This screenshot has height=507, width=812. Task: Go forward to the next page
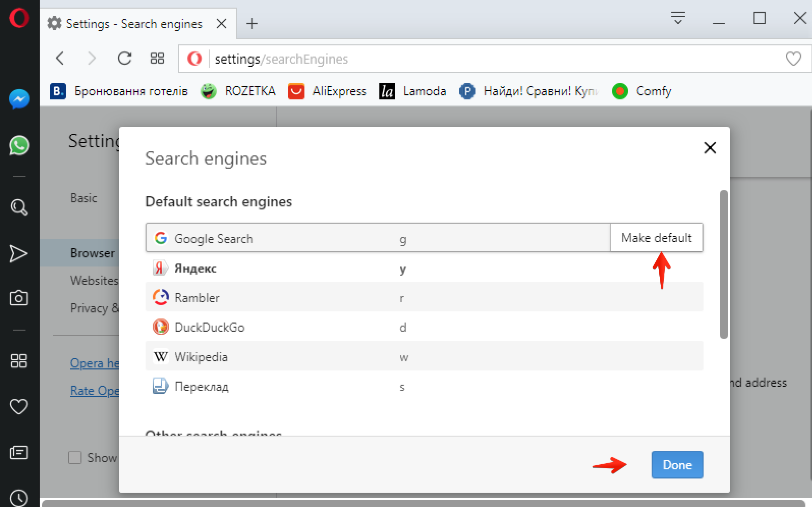click(x=92, y=59)
